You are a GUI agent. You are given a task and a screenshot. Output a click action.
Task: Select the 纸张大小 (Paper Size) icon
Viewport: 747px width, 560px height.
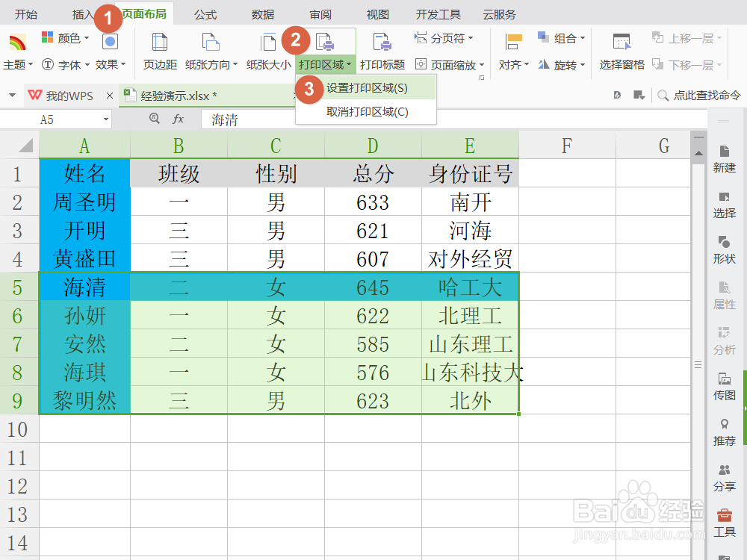coord(265,45)
